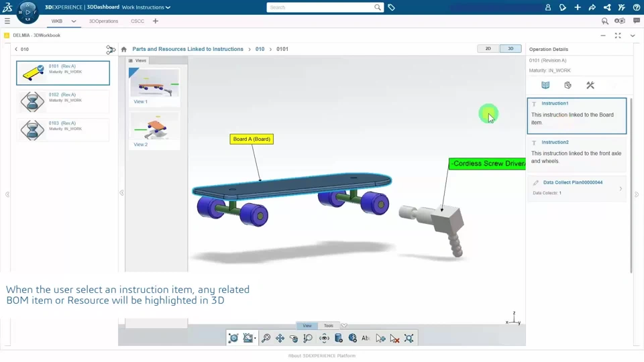Go back using the 010 back arrow
The height and width of the screenshot is (362, 644).
(x=16, y=49)
